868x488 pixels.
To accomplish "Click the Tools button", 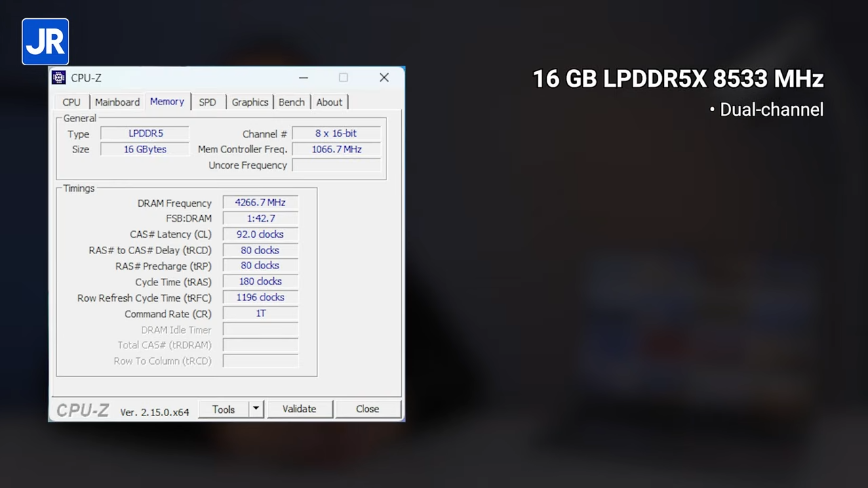I will [x=224, y=409].
